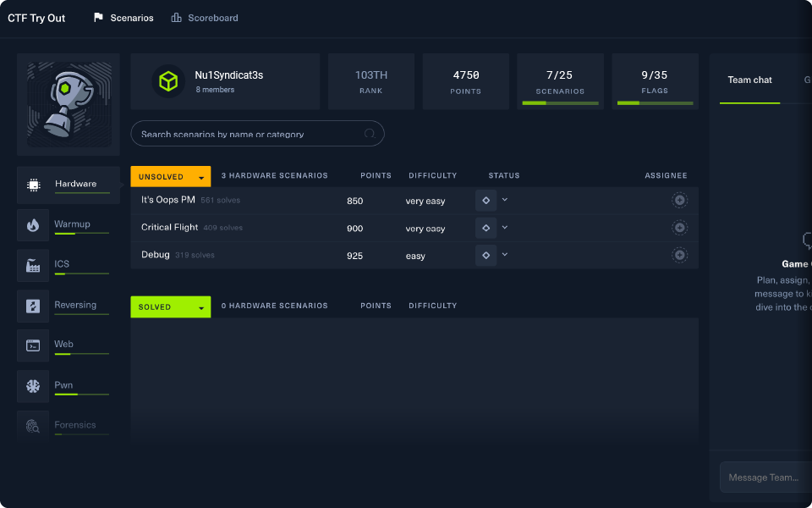The image size is (812, 508).
Task: Click status diamond icon for It's Oops PM
Action: (x=486, y=200)
